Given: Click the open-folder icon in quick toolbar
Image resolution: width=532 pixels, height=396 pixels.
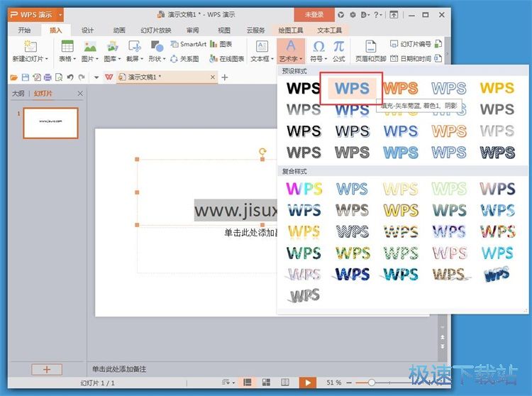Looking at the screenshot, I should point(13,77).
